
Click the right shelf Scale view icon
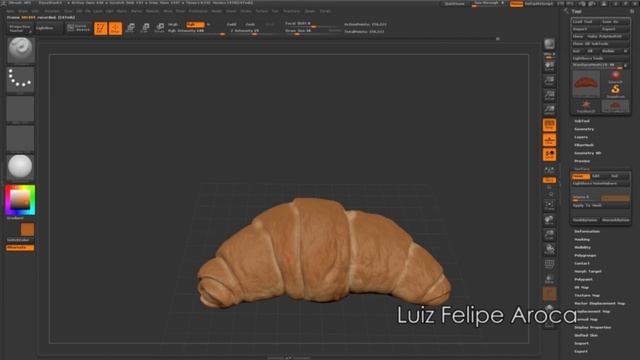pos(549,235)
